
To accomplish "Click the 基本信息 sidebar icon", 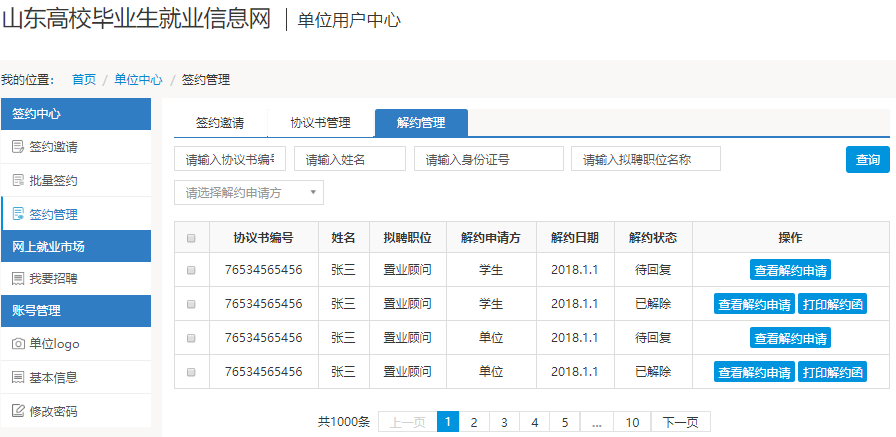I will (x=18, y=378).
